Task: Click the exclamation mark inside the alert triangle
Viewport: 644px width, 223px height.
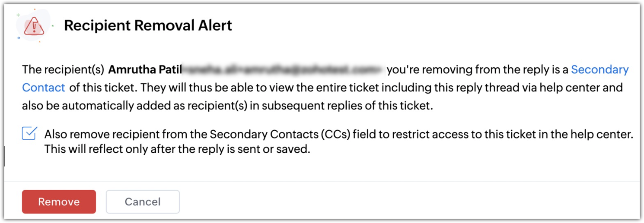Action: 34,28
